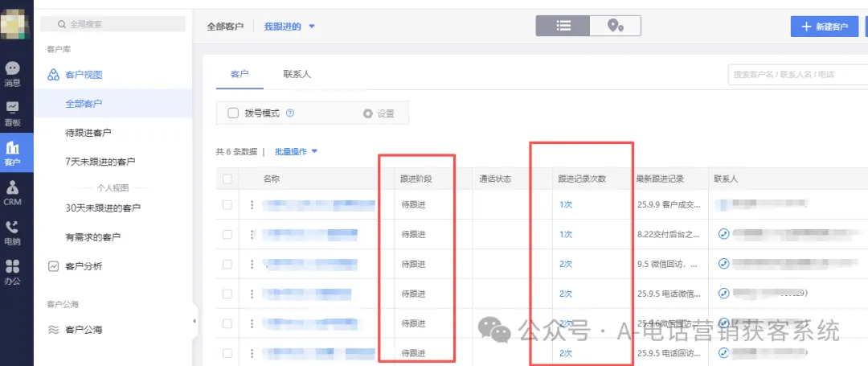Viewport: 868px width, 366px height.
Task: Click the phone icon in 8.22交付后台 row
Action: [x=723, y=233]
